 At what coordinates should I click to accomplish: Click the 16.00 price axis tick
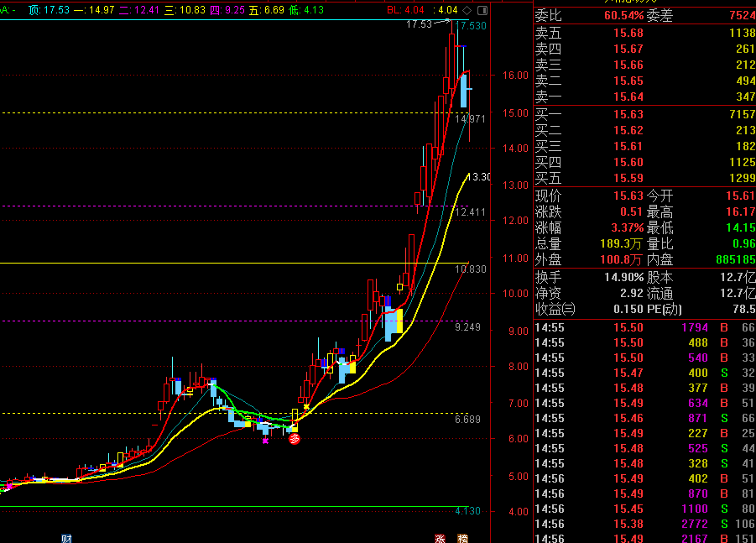click(x=515, y=76)
